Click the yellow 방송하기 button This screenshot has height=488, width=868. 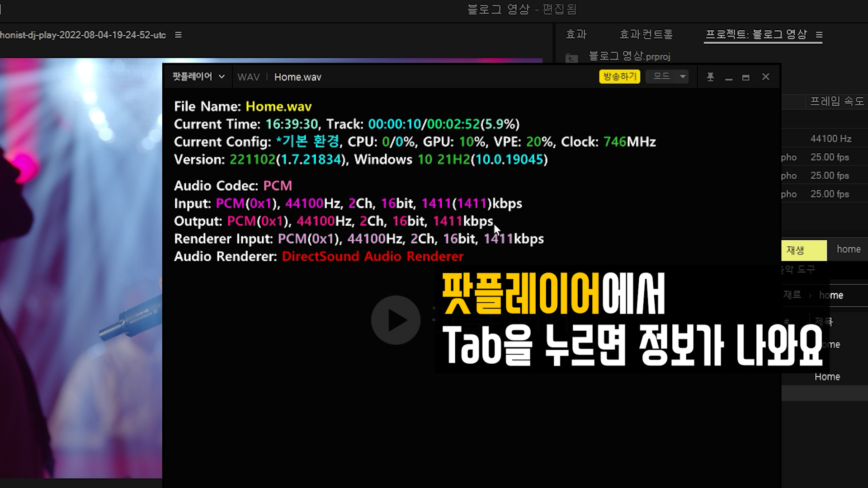click(x=619, y=77)
